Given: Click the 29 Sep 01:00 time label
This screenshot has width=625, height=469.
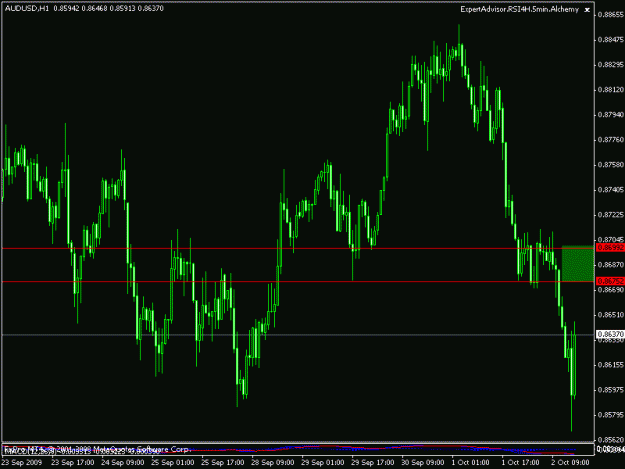Looking at the screenshot, I should point(322,463).
